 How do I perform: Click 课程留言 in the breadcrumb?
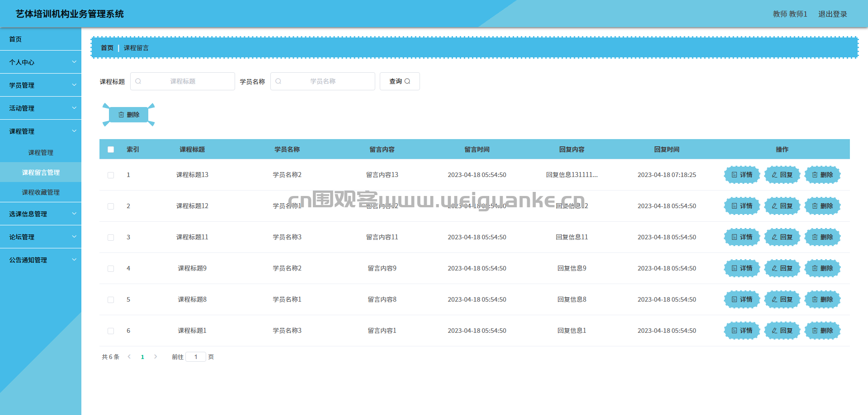click(136, 48)
